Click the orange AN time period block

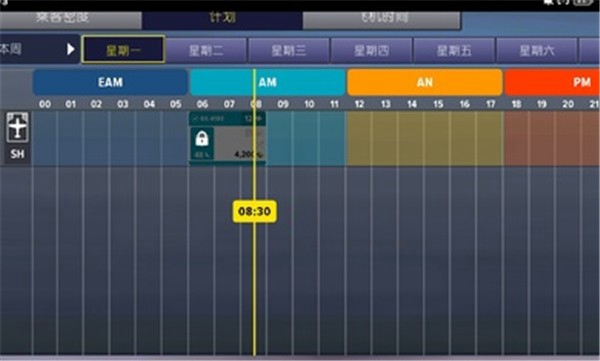click(x=425, y=82)
